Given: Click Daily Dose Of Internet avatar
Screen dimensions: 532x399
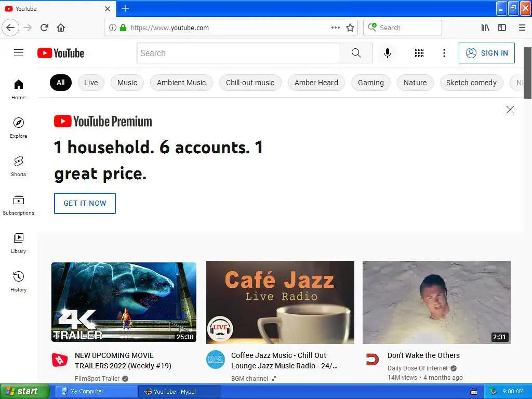Looking at the screenshot, I should coord(372,360).
